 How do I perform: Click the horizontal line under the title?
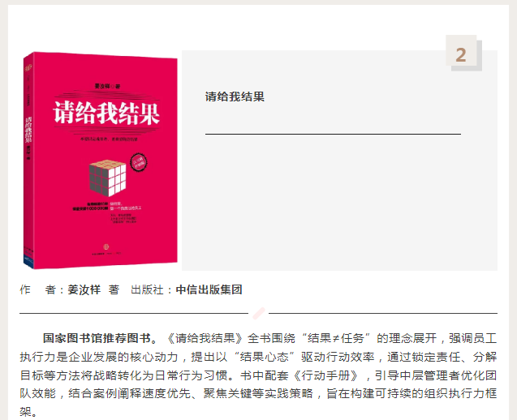click(333, 134)
